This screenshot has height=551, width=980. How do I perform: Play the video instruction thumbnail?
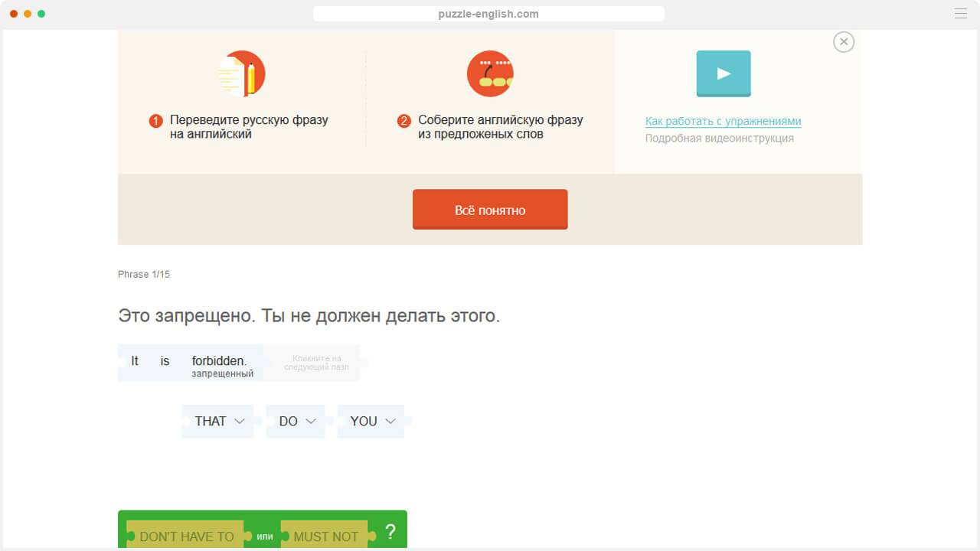pos(724,73)
